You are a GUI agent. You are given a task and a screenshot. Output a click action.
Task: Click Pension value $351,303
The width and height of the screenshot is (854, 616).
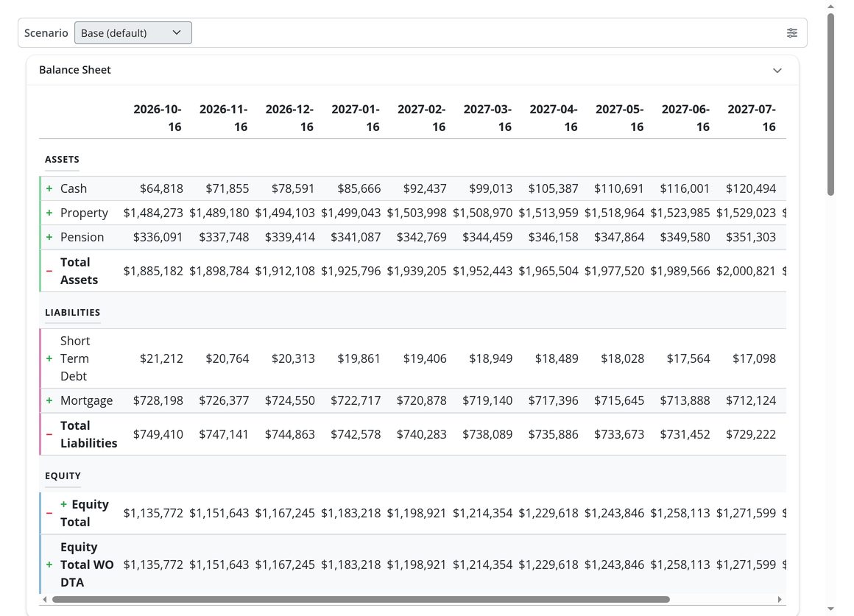(750, 238)
